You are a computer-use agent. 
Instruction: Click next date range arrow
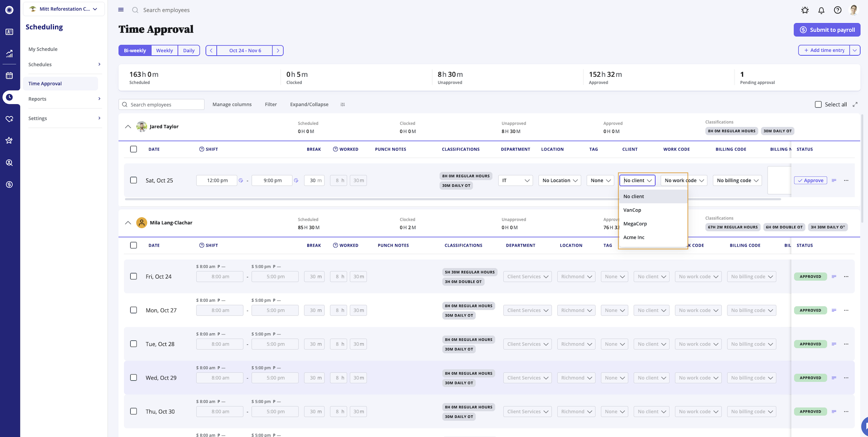tap(278, 51)
